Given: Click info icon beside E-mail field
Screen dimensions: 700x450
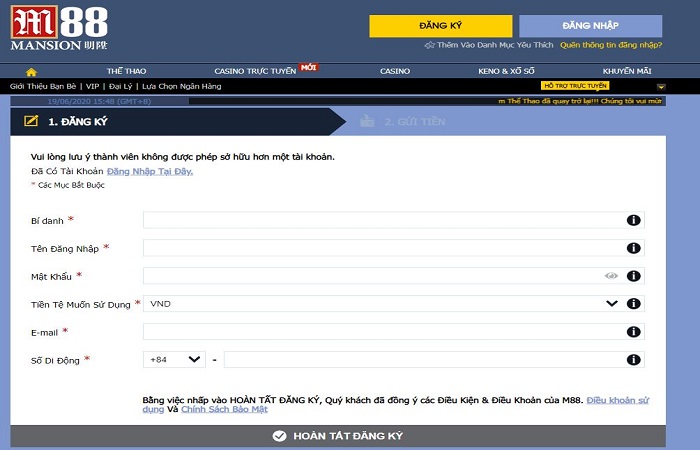Looking at the screenshot, I should click(x=633, y=332).
